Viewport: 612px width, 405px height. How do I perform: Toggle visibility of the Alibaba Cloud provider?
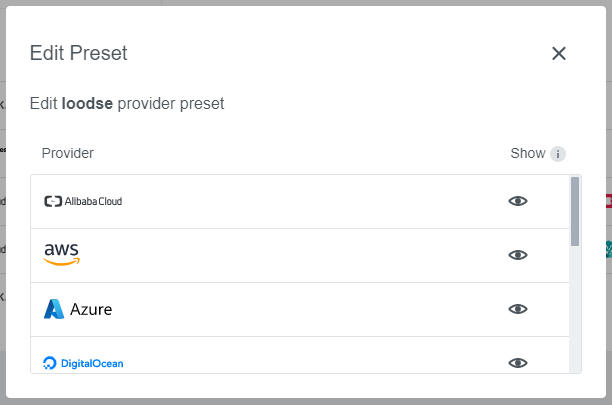click(x=518, y=201)
